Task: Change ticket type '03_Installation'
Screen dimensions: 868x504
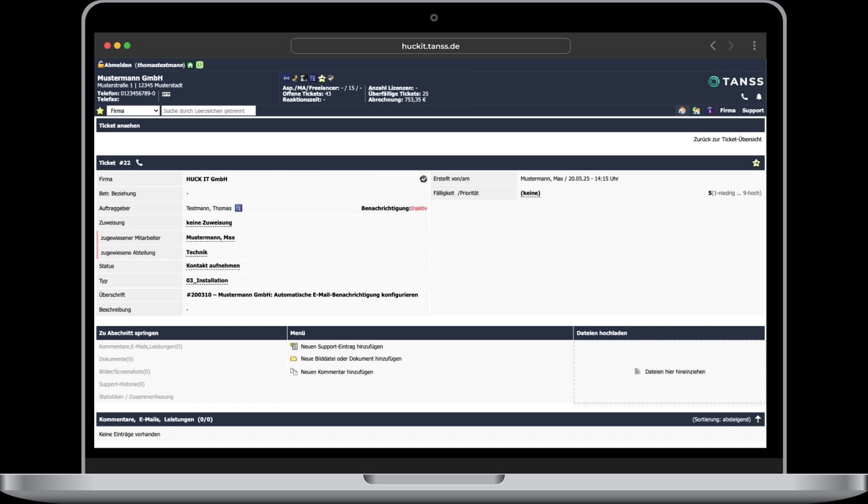Action: click(206, 281)
